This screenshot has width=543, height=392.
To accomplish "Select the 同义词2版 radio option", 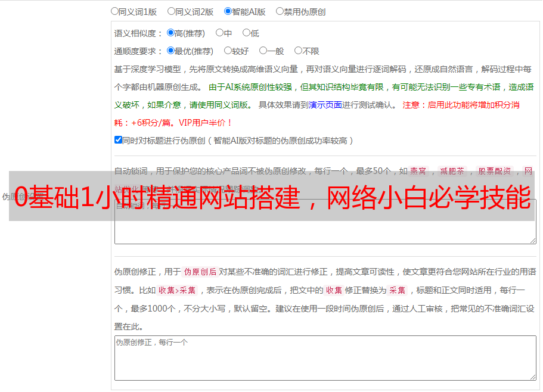I will pos(171,11).
